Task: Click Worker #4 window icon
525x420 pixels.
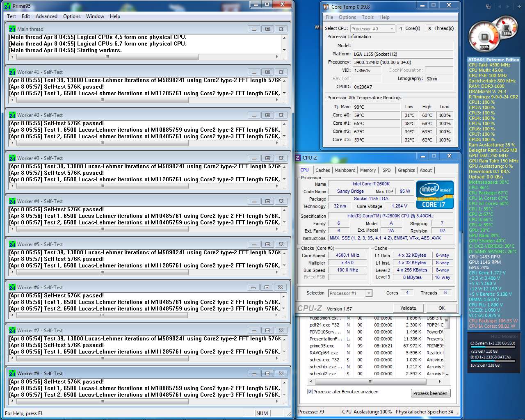Action: [12, 201]
